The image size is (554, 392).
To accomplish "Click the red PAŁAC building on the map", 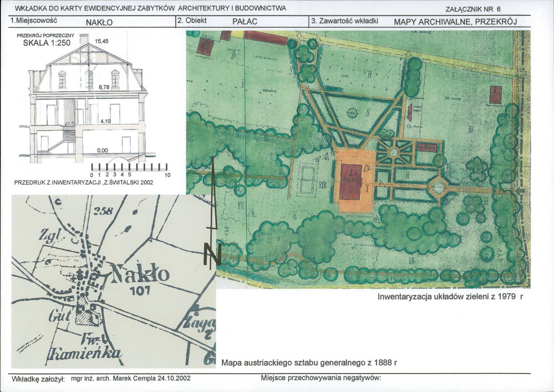I will click(351, 182).
